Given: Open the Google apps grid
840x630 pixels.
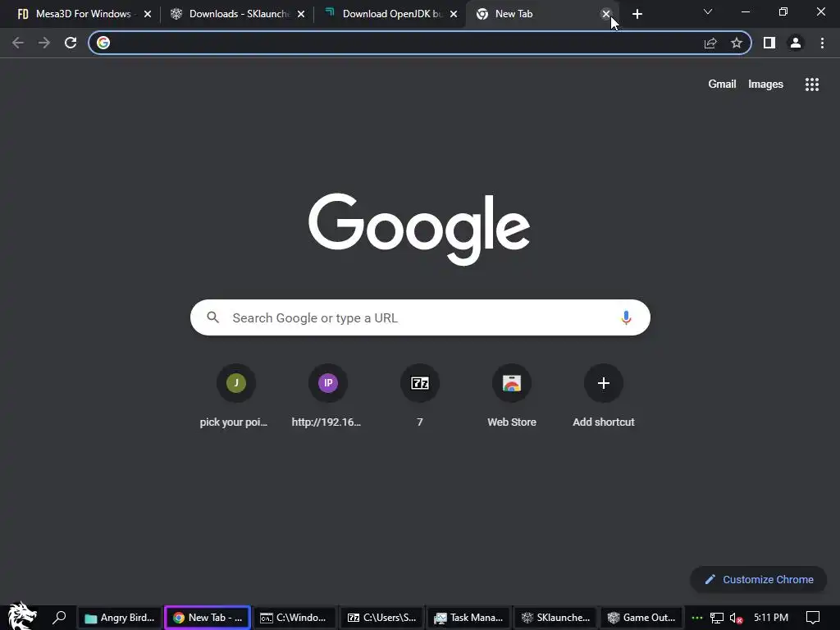Looking at the screenshot, I should pos(812,84).
